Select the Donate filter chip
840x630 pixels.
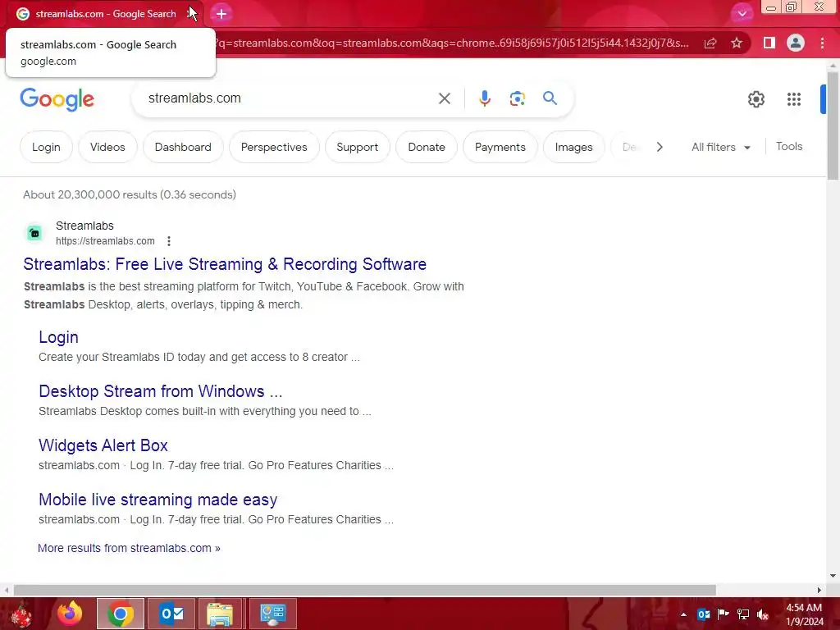point(427,147)
